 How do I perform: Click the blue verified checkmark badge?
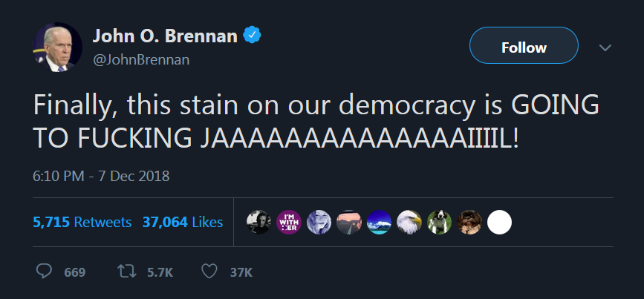pos(253,36)
